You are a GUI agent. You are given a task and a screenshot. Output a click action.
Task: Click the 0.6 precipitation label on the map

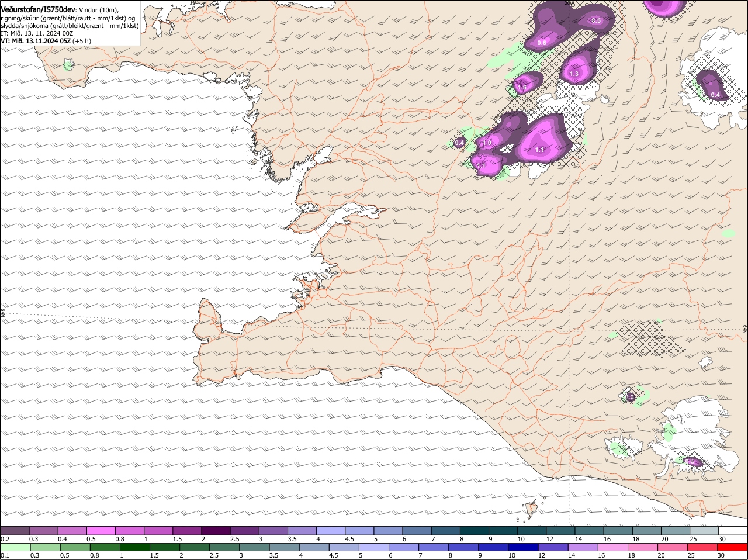coord(542,43)
